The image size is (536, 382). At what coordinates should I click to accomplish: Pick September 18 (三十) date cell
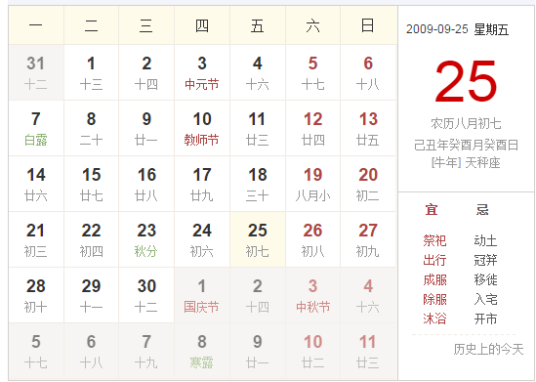point(257,184)
